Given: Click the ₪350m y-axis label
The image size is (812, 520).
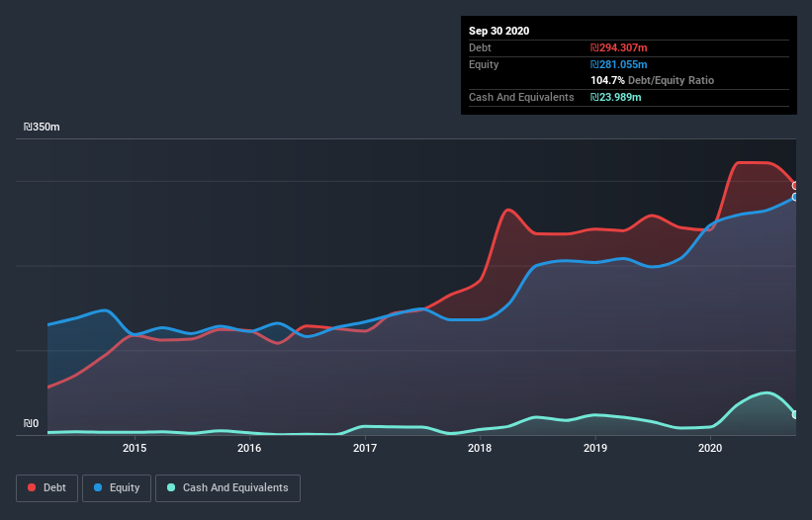Looking at the screenshot, I should (42, 127).
